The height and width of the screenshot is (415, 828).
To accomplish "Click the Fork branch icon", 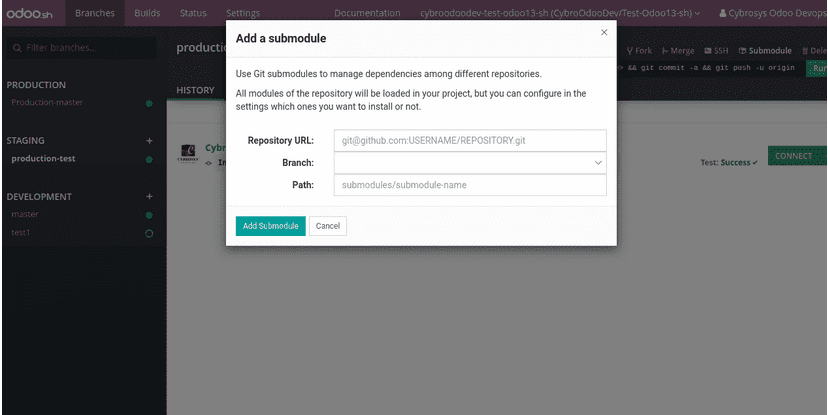I will coord(629,51).
